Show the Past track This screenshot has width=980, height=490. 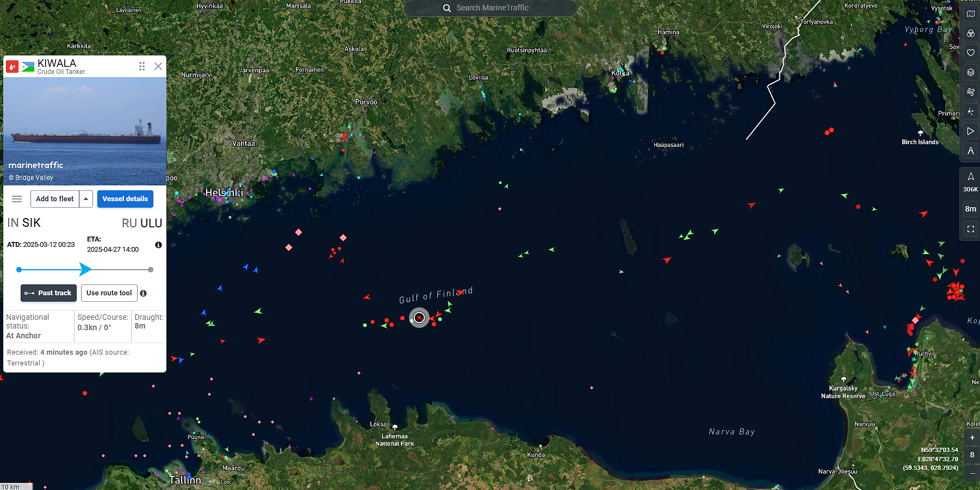coord(48,293)
